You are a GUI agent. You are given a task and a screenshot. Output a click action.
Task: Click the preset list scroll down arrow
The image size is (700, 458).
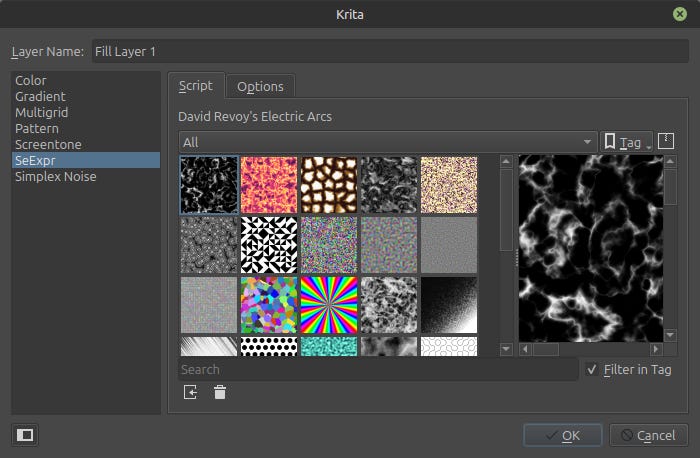coord(506,349)
